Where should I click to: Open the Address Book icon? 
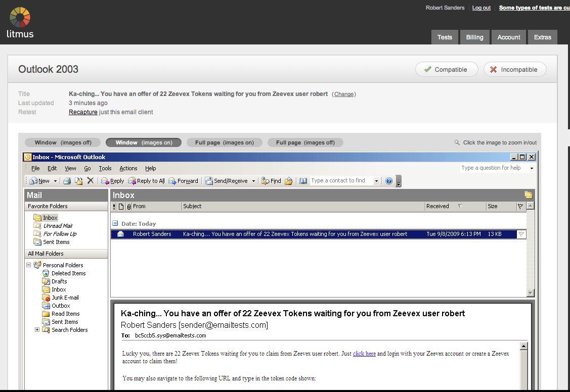(303, 181)
